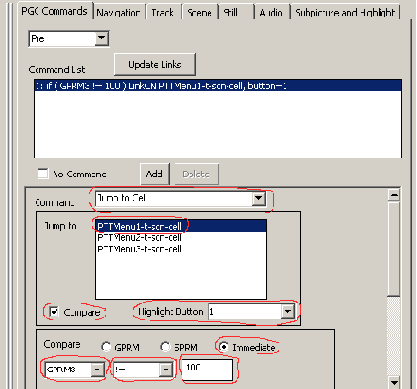Click the Add command button

tap(154, 174)
